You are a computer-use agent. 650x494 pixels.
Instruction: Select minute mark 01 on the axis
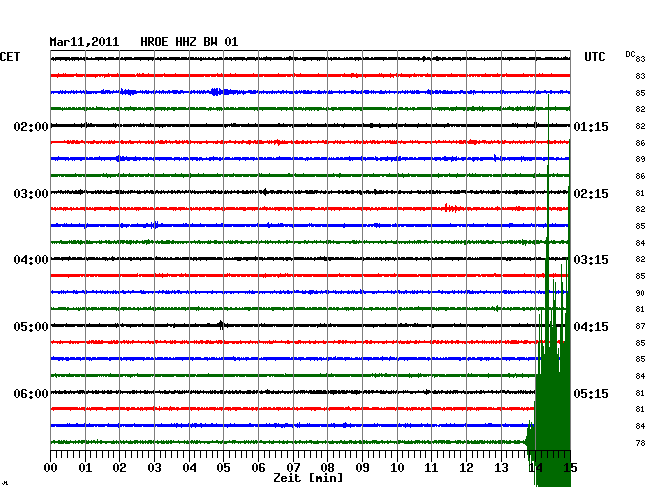tap(85, 468)
